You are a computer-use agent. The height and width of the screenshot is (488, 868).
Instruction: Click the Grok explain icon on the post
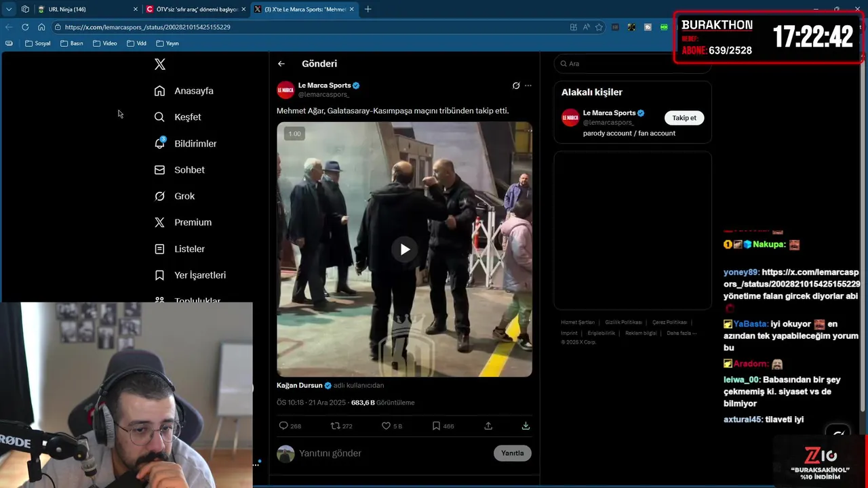coord(516,85)
